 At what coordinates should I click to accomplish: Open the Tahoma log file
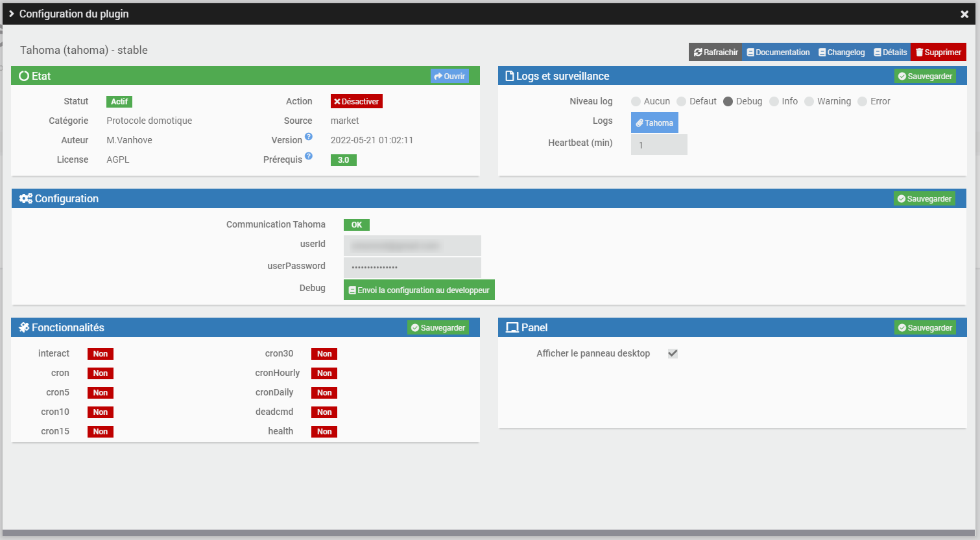[654, 123]
